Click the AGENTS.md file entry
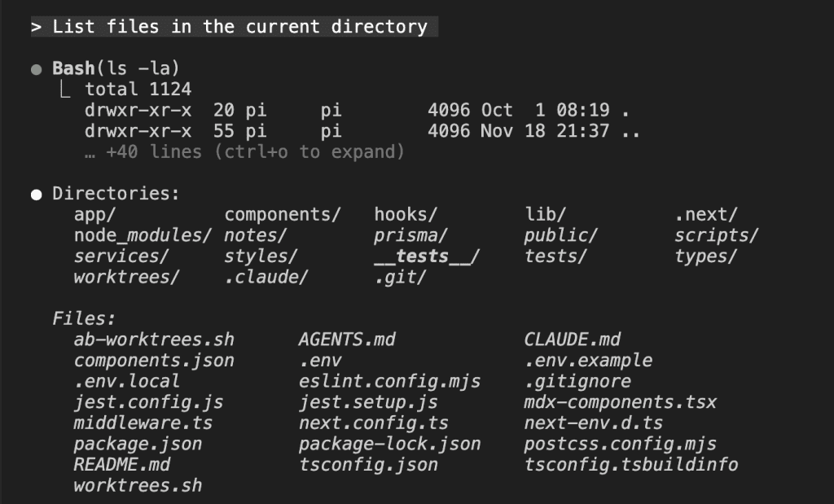The width and height of the screenshot is (834, 504). point(347,340)
